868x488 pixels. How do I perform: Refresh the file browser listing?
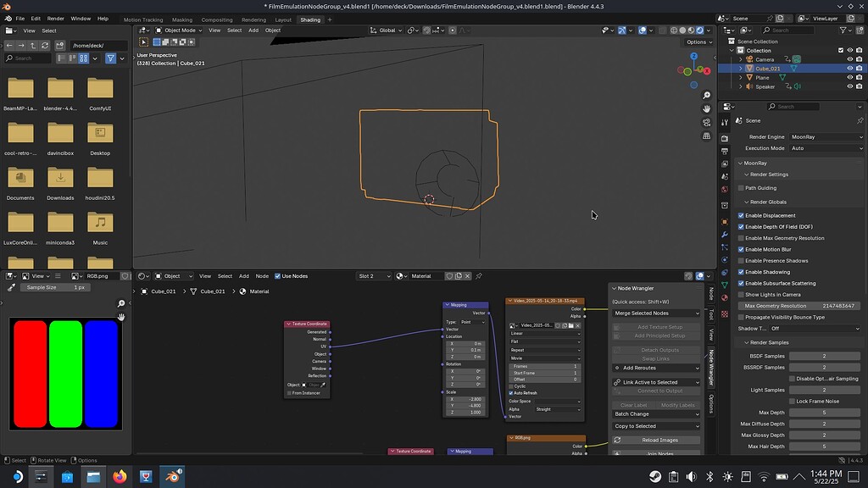pos(46,46)
